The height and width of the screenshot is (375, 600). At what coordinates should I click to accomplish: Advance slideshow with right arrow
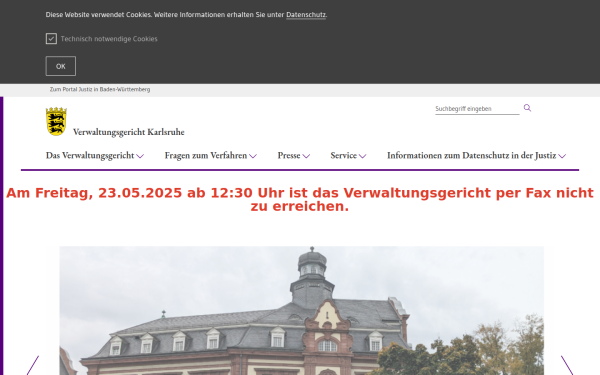[567, 365]
